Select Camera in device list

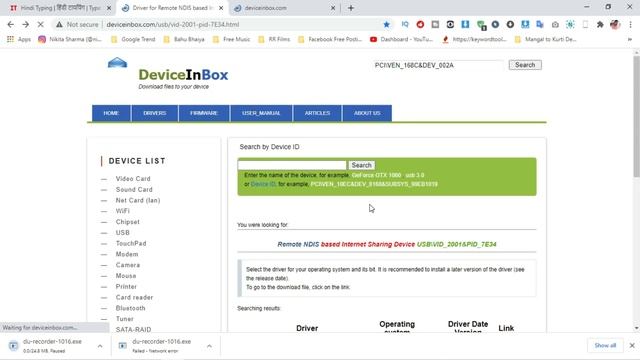(128, 265)
